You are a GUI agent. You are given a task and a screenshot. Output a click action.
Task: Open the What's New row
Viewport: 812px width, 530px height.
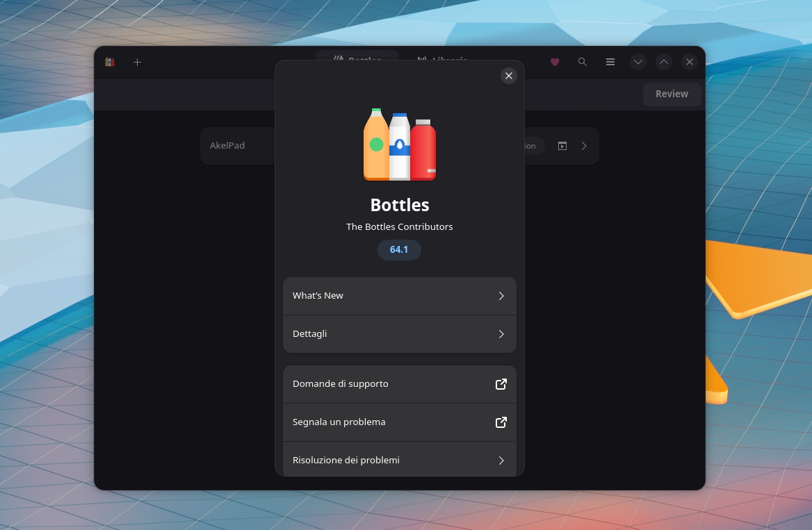(399, 296)
